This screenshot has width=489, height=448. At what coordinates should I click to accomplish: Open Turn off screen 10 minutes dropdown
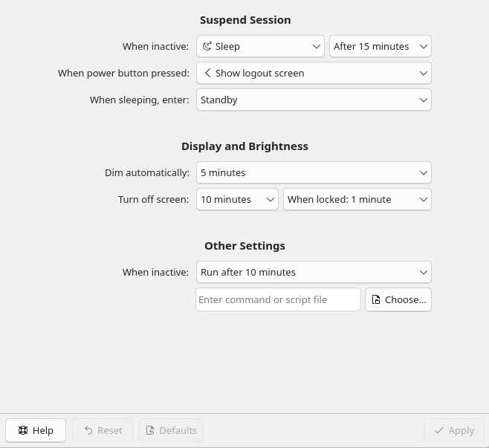point(237,199)
